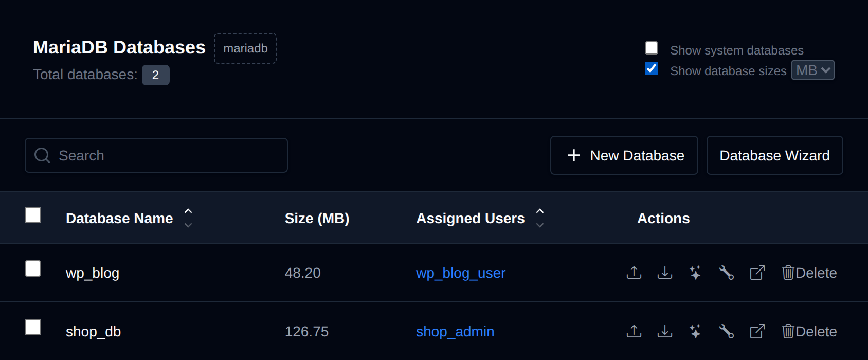The image size is (868, 360).
Task: Click the wp_blog database name
Action: pos(93,273)
